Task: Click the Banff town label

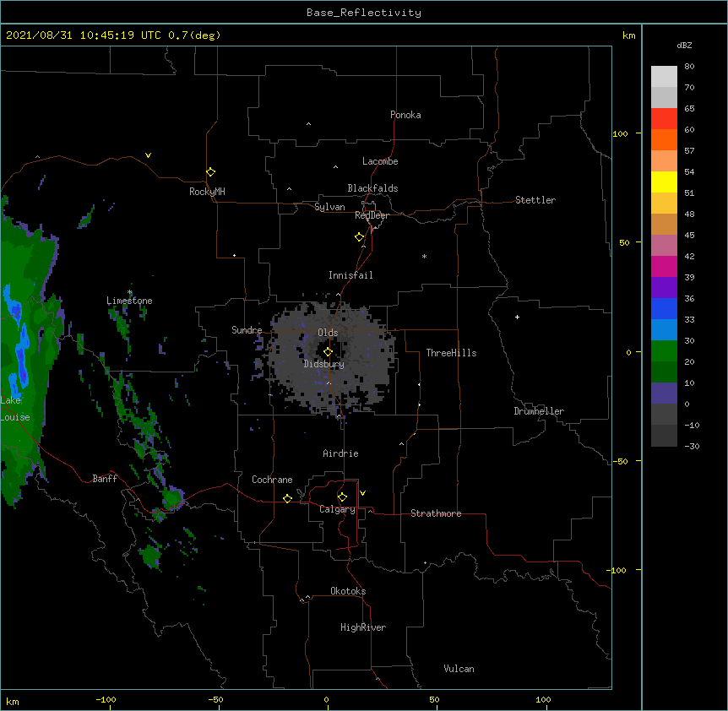Action: tap(105, 479)
